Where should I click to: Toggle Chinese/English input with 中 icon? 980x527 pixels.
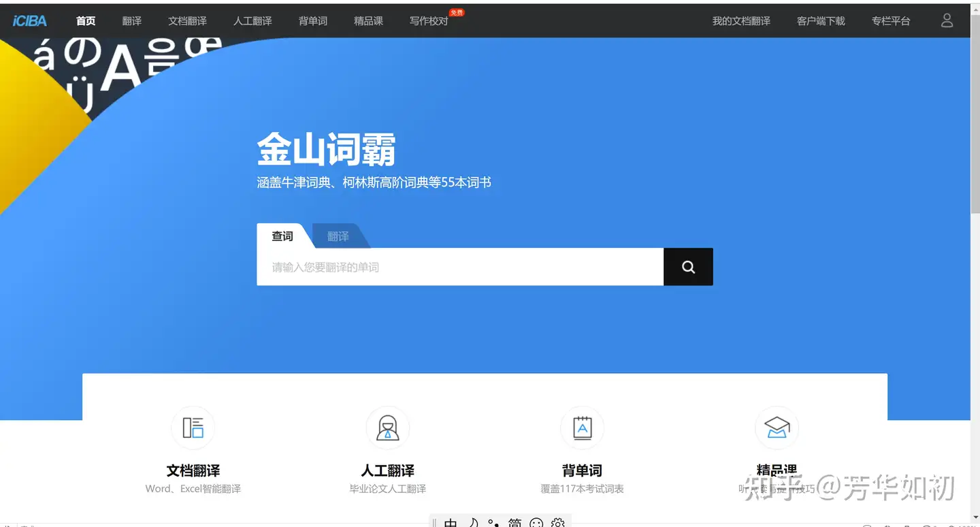pos(450,523)
